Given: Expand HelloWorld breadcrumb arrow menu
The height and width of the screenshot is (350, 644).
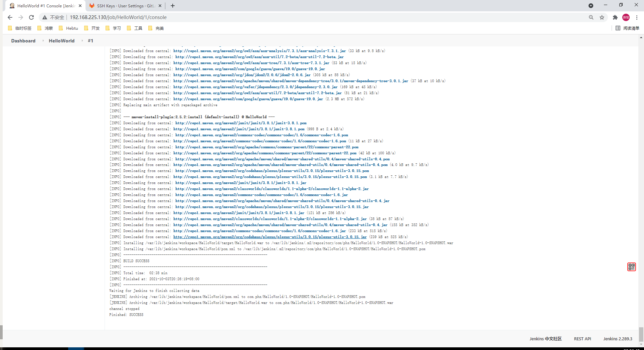Looking at the screenshot, I should 82,41.
